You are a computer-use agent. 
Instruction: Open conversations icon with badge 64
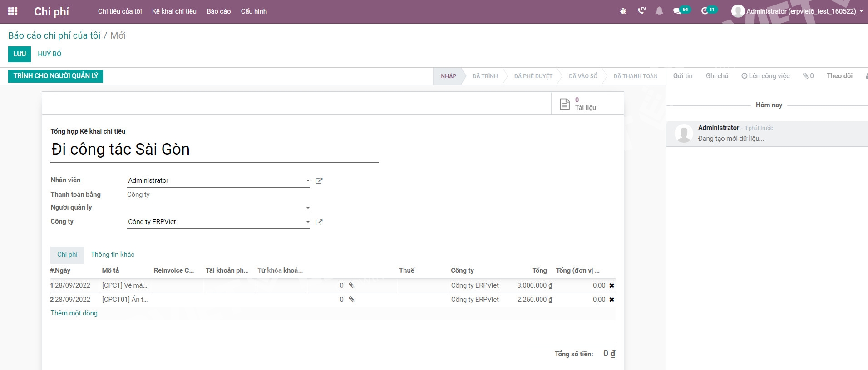pyautogui.click(x=681, y=10)
